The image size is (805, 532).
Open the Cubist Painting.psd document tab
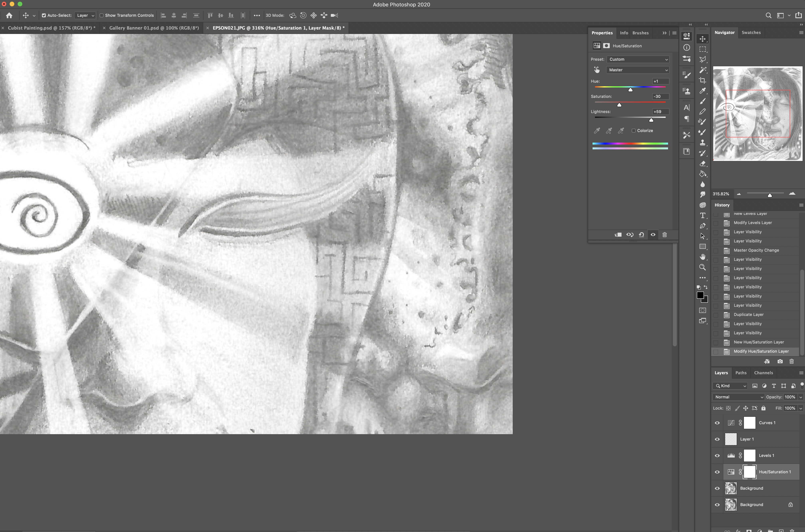(51, 28)
